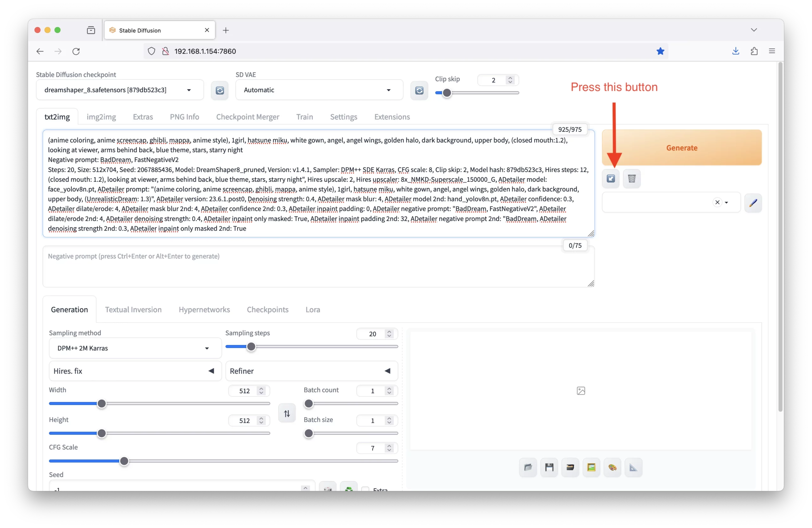Open the tab overview icon beside the tab
The height and width of the screenshot is (528, 812).
pyautogui.click(x=91, y=30)
